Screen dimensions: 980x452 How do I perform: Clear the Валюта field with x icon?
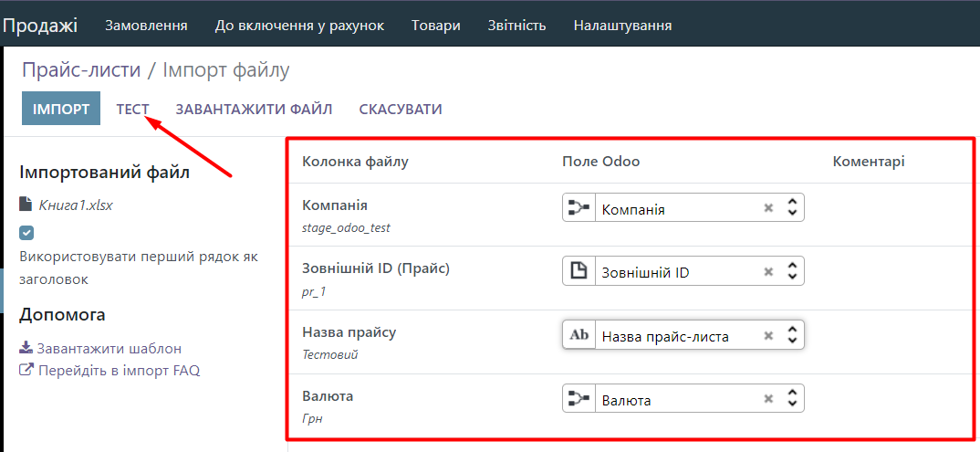point(768,399)
